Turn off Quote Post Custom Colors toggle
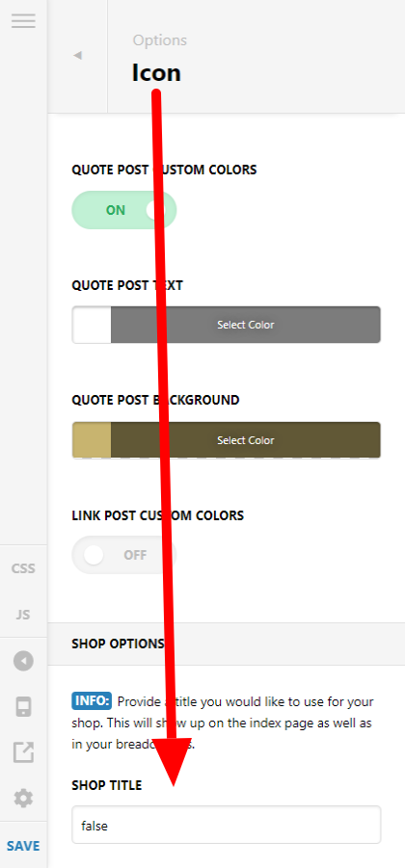Image resolution: width=405 pixels, height=868 pixels. [124, 210]
